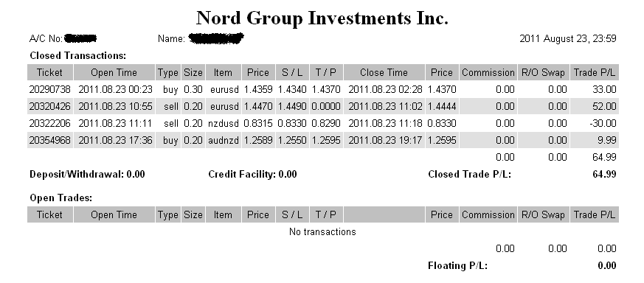
Task: Click the No transactions message
Action: click(x=322, y=231)
